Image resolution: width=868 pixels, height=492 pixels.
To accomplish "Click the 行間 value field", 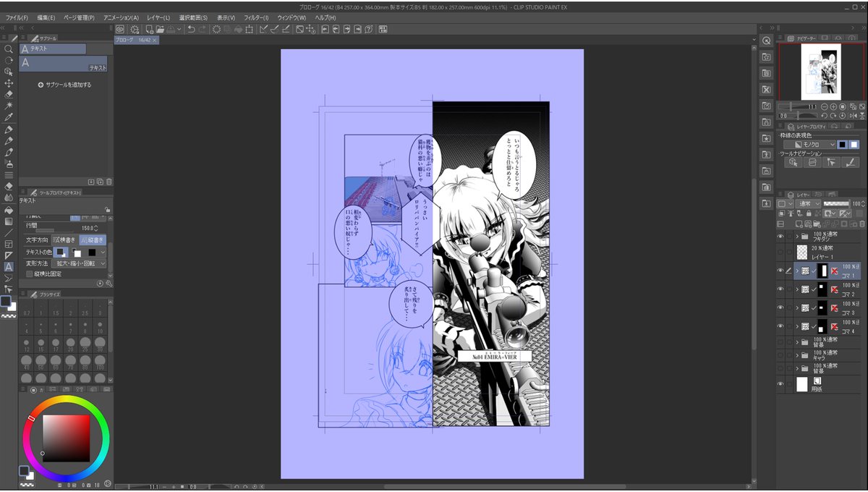I will click(x=90, y=228).
